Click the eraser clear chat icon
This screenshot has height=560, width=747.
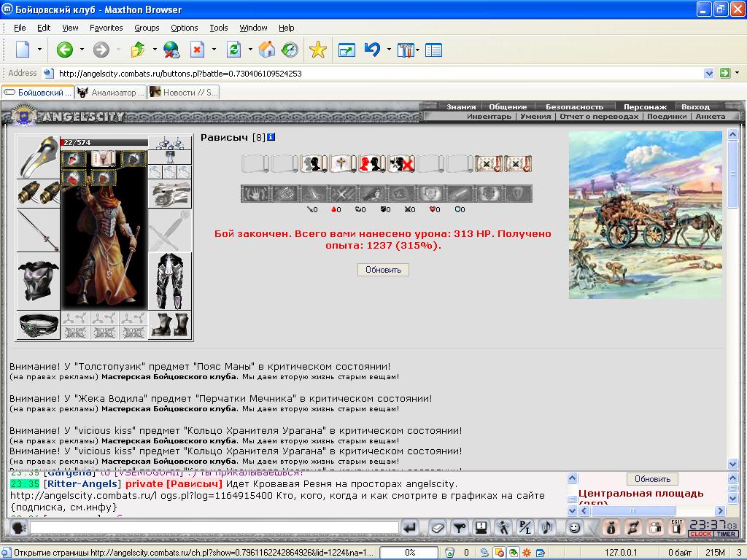pos(438,527)
